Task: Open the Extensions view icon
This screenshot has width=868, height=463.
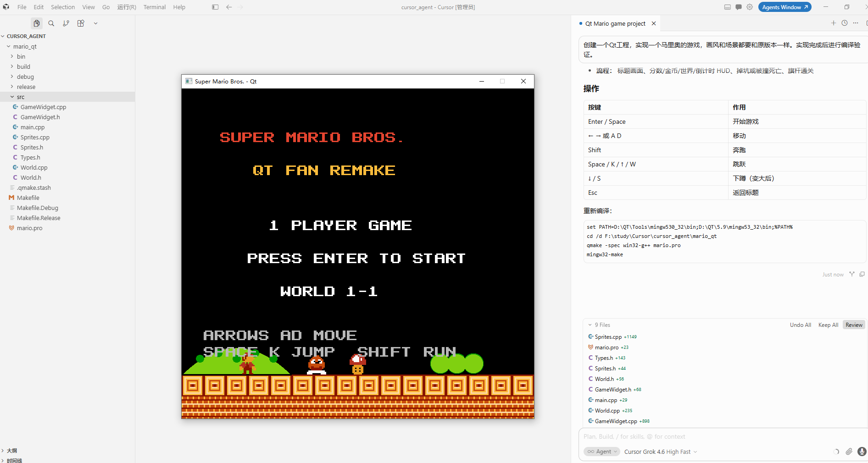Action: pos(81,23)
